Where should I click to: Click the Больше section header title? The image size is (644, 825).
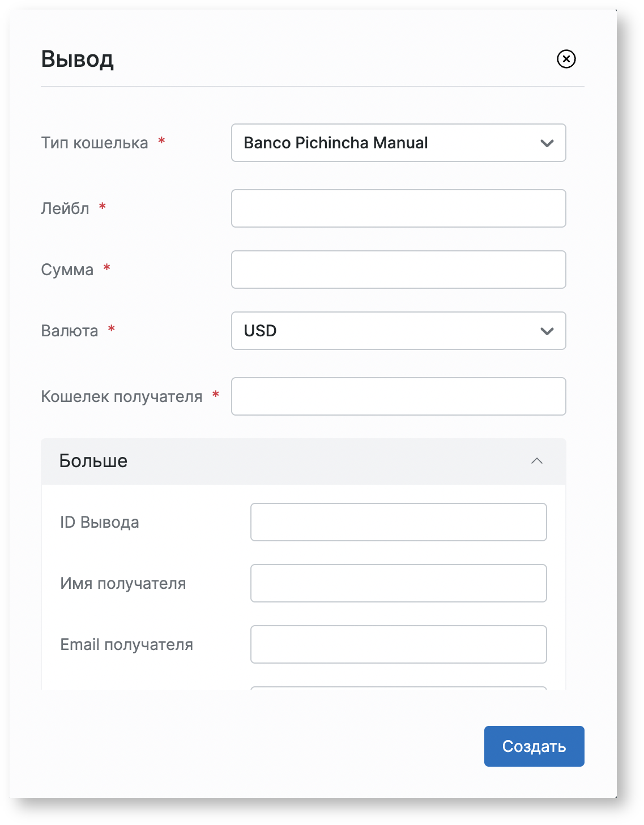93,461
